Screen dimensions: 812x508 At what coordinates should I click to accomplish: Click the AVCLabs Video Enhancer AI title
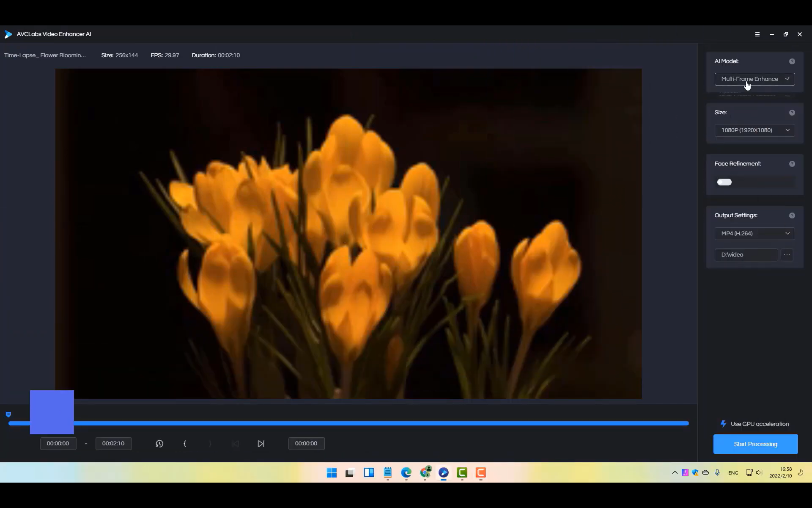(x=54, y=34)
